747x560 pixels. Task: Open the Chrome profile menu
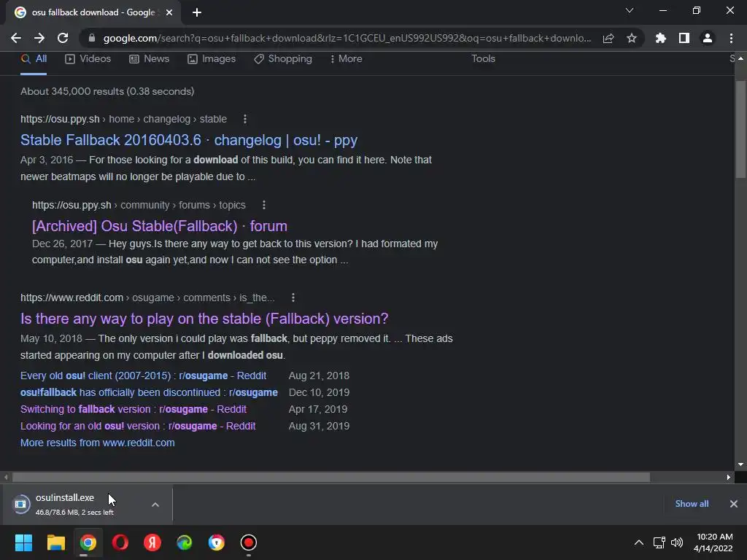(x=708, y=38)
